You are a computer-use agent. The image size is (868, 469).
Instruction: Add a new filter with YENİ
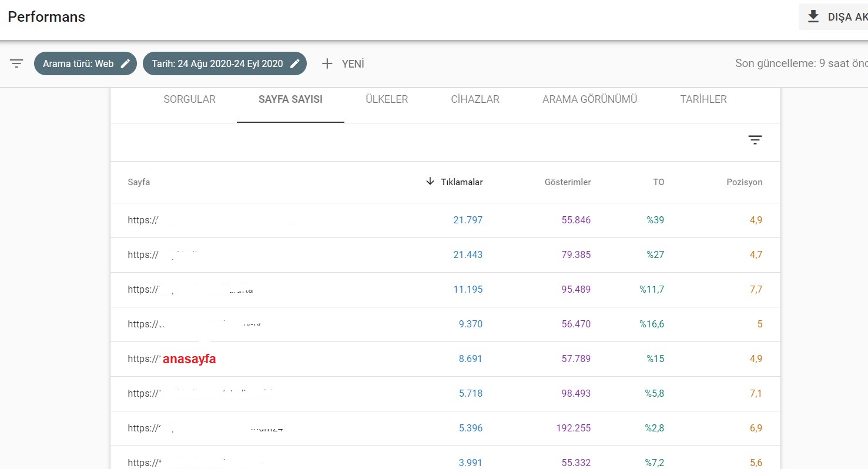point(353,64)
